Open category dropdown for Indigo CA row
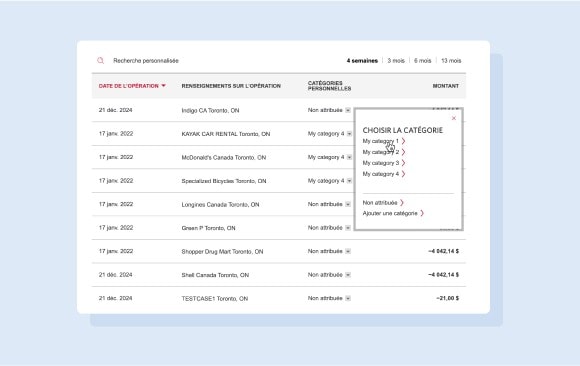 pyautogui.click(x=348, y=110)
